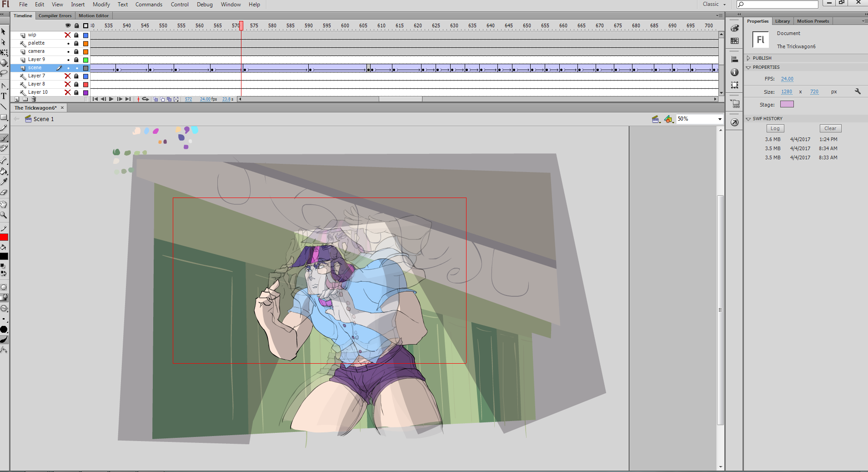The image size is (868, 472).
Task: Click the Stage background color swatch
Action: (x=787, y=104)
